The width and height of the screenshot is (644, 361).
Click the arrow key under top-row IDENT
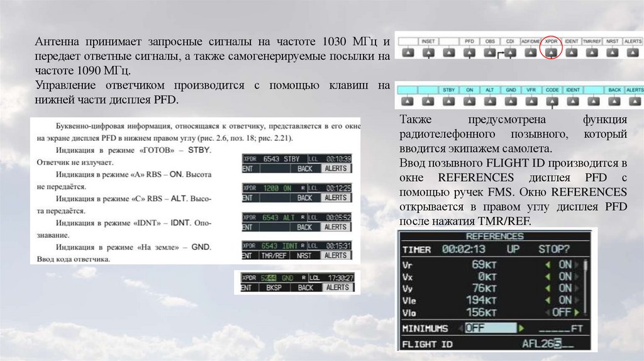pos(571,53)
